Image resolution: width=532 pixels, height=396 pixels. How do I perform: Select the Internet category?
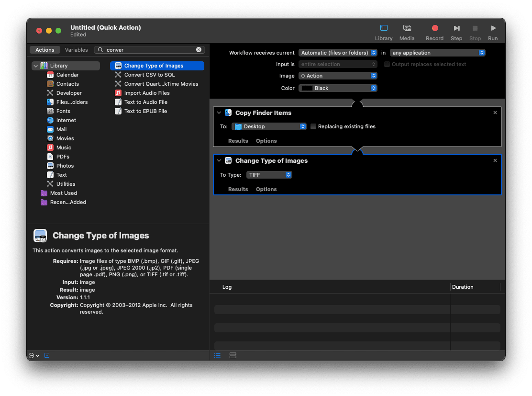pyautogui.click(x=66, y=120)
